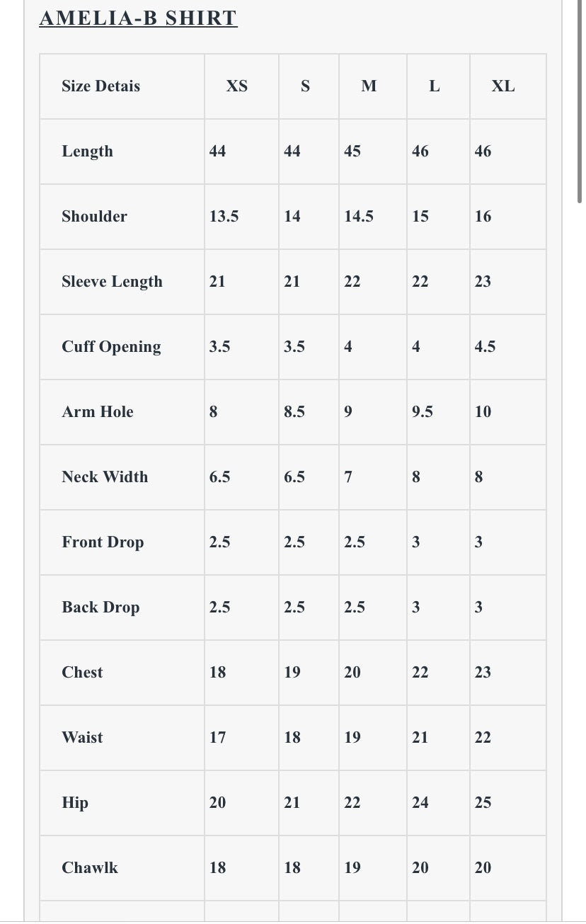Viewport: 586px width, 924px height.
Task: Select the M column header
Action: pyautogui.click(x=369, y=86)
